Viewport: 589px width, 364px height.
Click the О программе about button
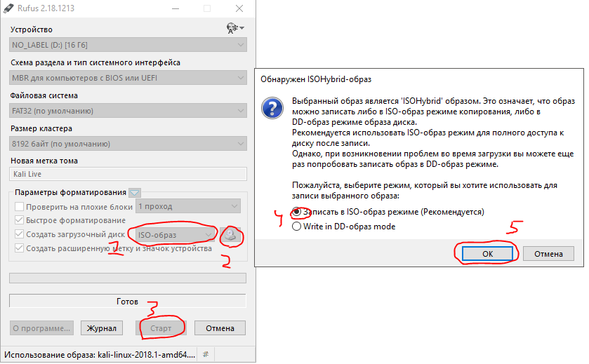(41, 328)
